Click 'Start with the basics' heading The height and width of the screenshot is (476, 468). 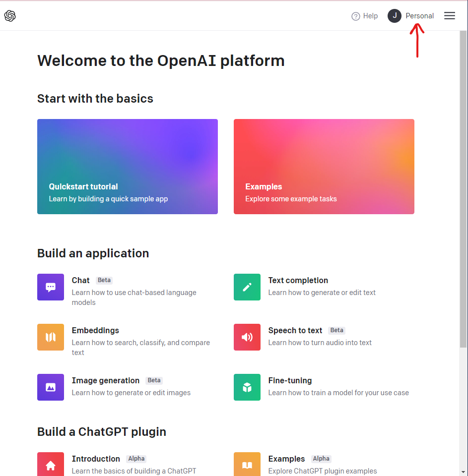click(95, 99)
